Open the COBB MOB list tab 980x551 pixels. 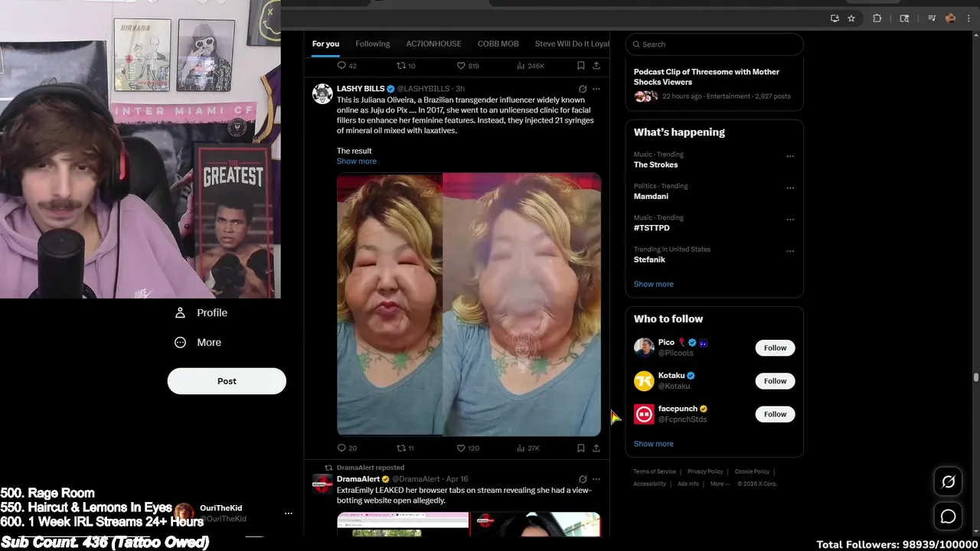pyautogui.click(x=498, y=44)
